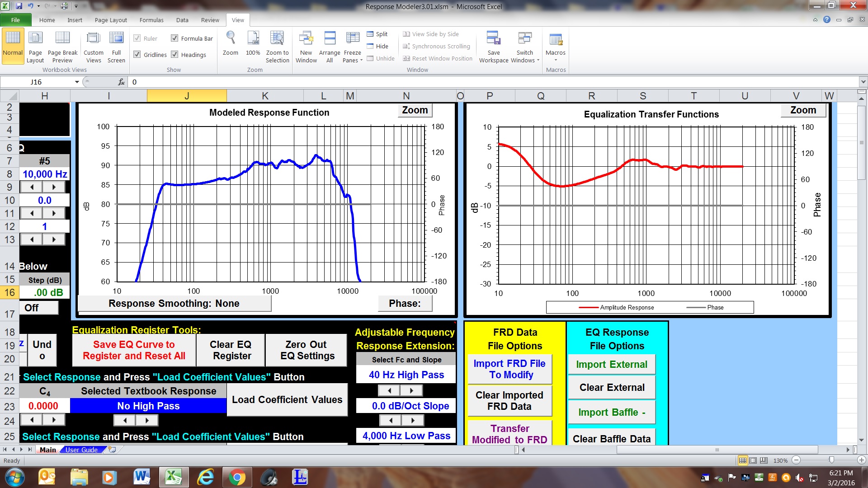868x488 pixels.
Task: Click the zoom slider handle
Action: [831, 460]
